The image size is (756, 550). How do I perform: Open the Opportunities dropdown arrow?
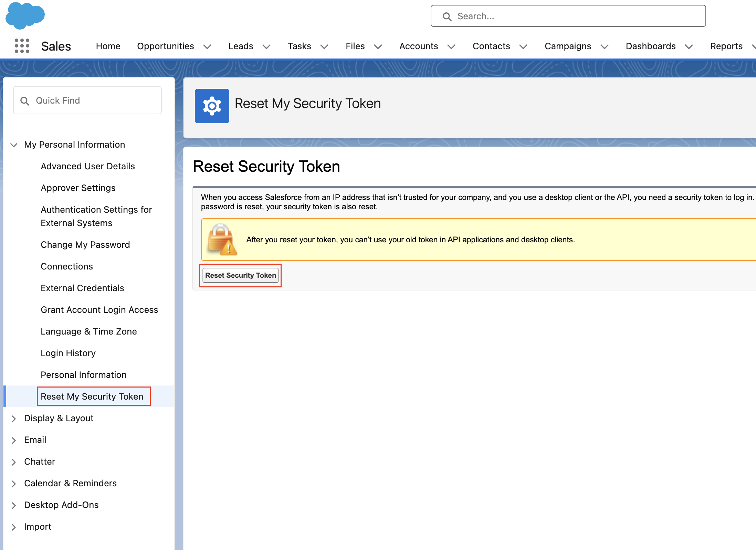click(x=207, y=47)
